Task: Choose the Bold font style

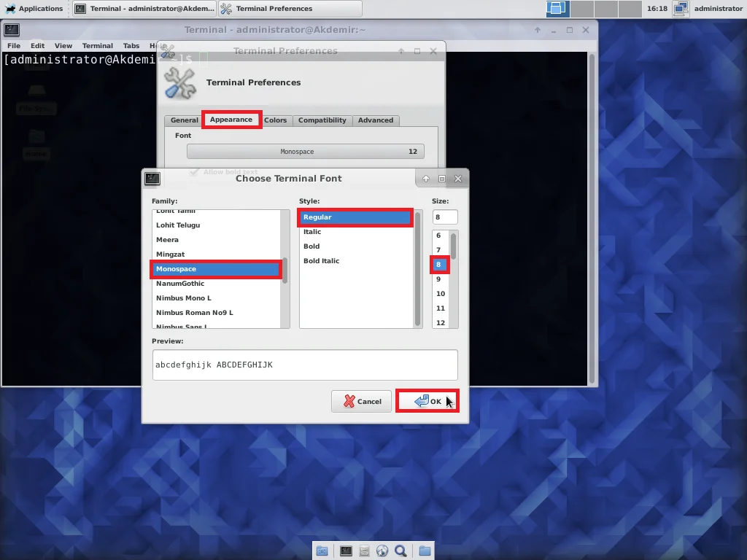Action: point(355,246)
